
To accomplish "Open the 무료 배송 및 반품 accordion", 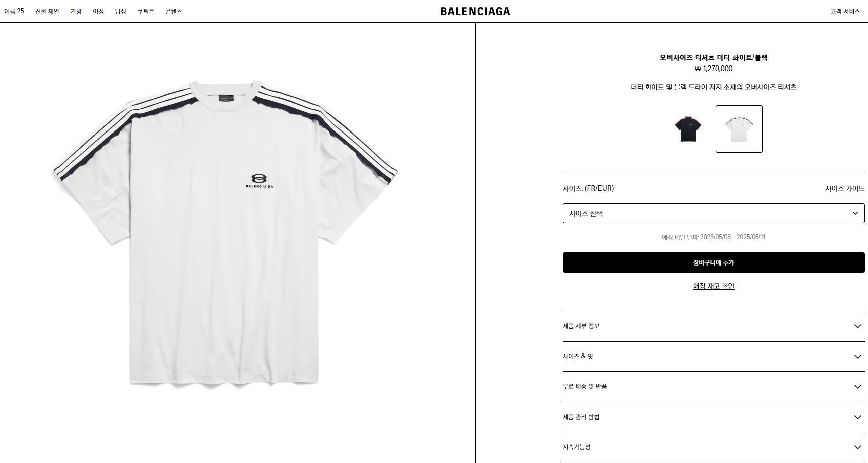I will 713,387.
